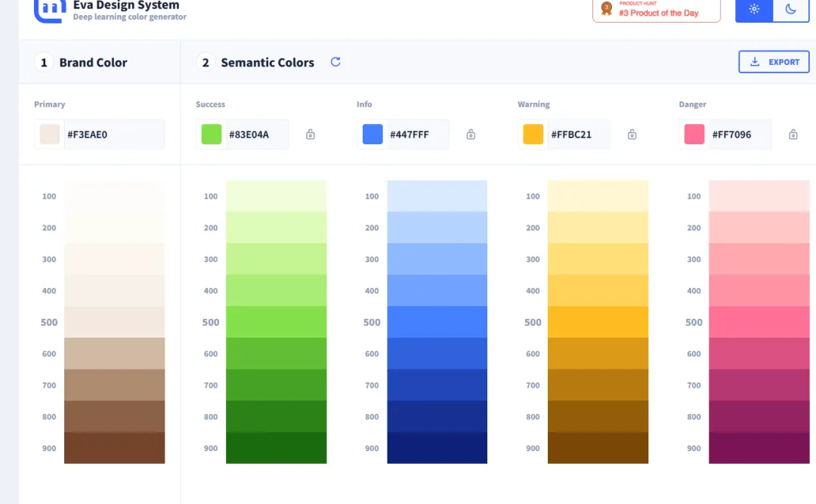The image size is (816, 504).
Task: Toggle the lock icon next to Info color
Action: click(x=471, y=135)
